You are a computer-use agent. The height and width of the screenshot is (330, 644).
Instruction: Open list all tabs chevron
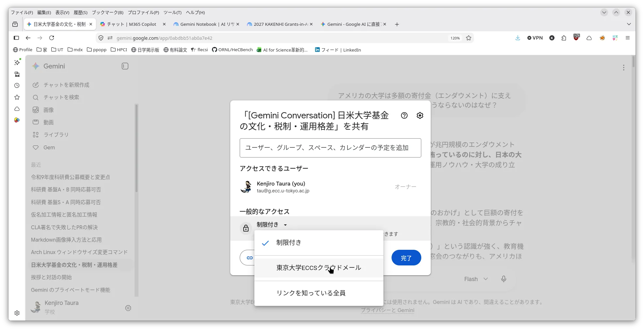(629, 24)
